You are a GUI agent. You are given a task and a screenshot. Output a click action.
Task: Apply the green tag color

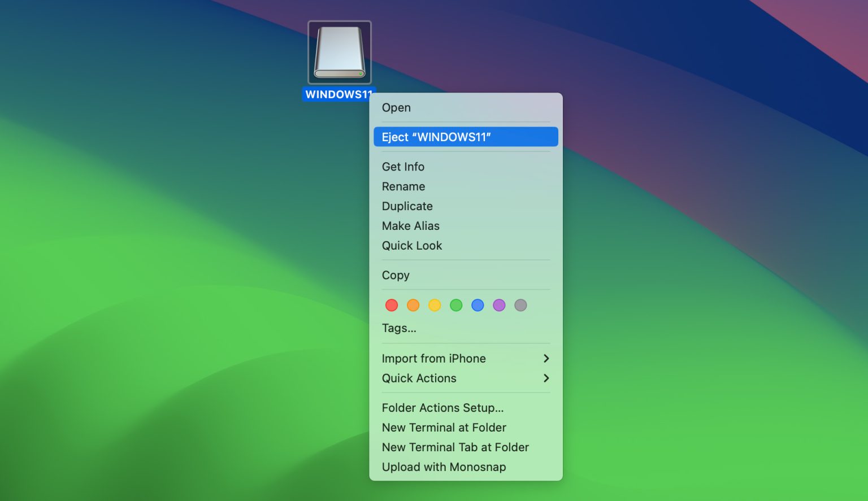click(x=456, y=305)
